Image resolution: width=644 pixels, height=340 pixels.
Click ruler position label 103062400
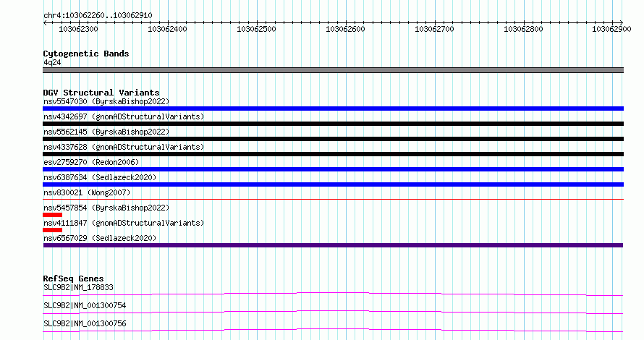click(167, 29)
